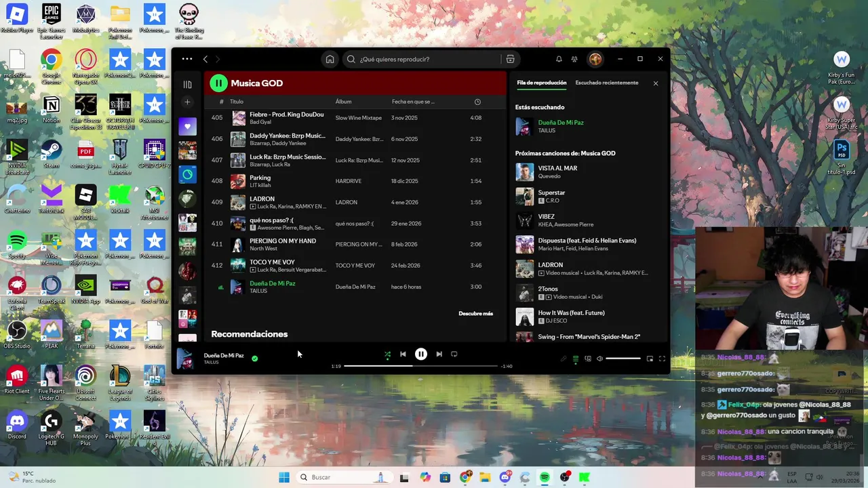Pause the Musica GOD playlist

coord(218,83)
